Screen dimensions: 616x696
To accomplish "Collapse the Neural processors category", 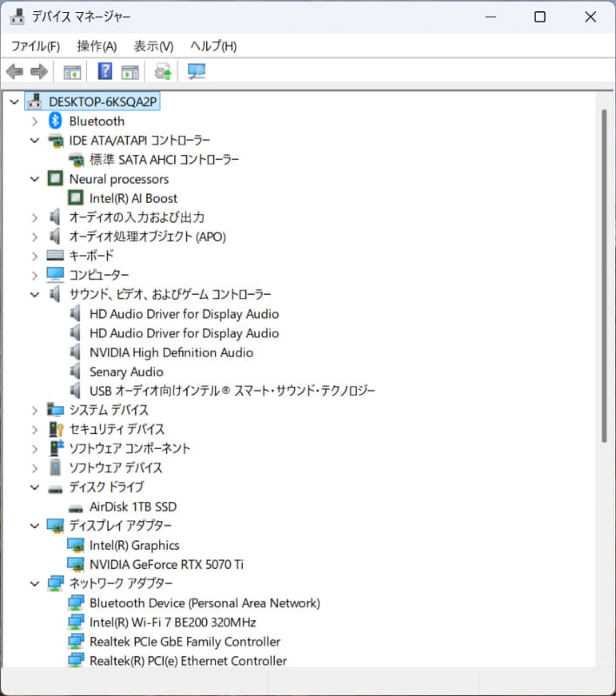I will tap(35, 179).
